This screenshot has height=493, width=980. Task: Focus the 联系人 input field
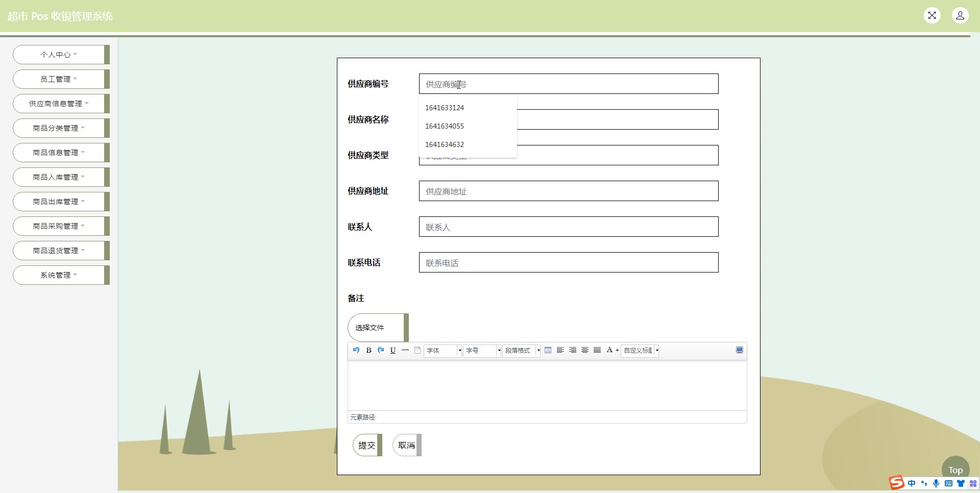[x=569, y=227]
